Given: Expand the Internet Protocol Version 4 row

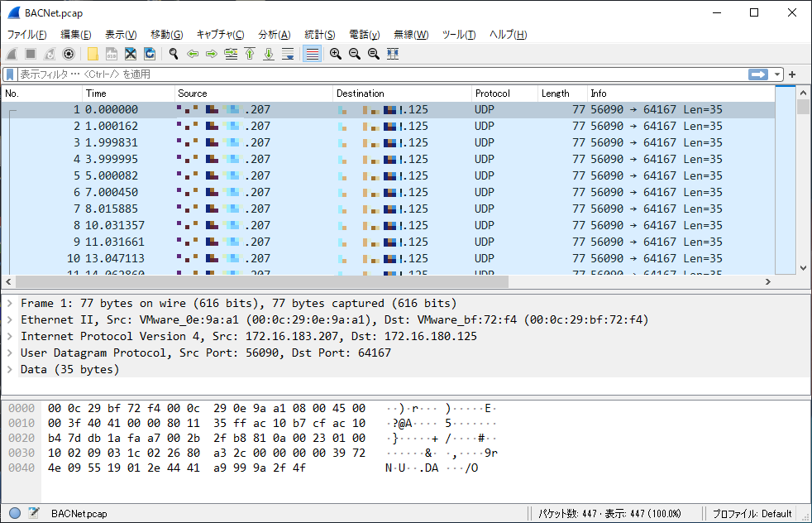Looking at the screenshot, I should (x=9, y=337).
